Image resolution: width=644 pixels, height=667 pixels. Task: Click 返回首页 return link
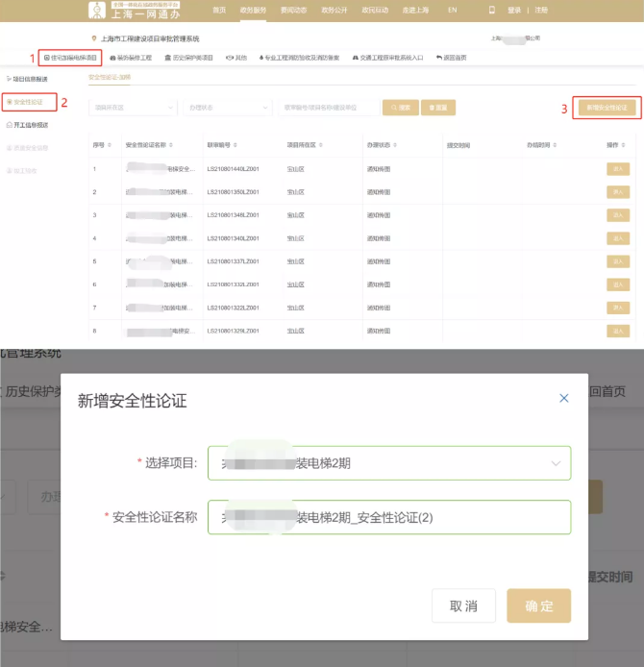pos(452,58)
